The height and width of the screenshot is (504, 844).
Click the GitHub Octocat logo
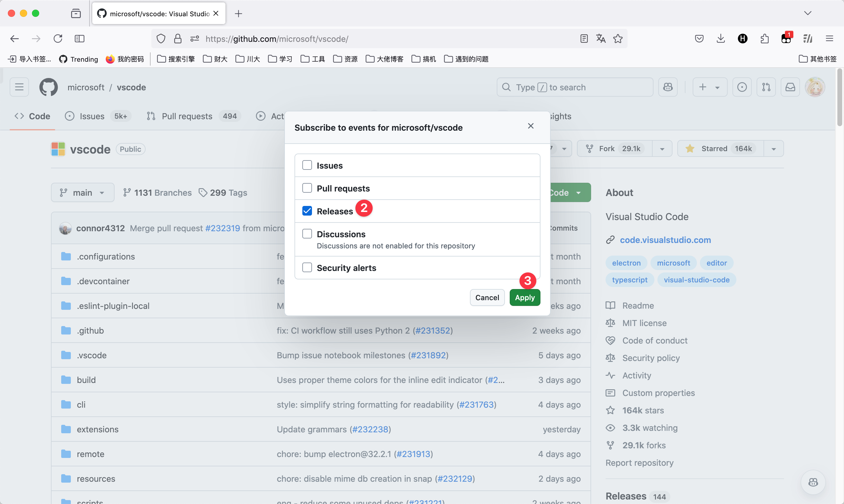[48, 87]
